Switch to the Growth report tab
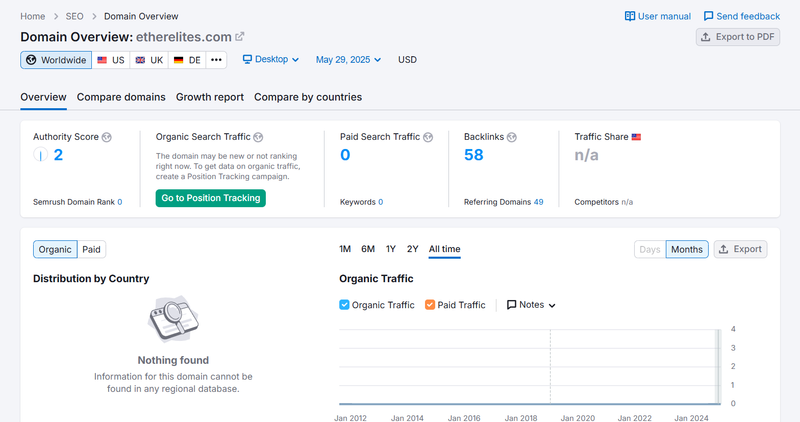This screenshot has width=800, height=422. click(x=210, y=97)
